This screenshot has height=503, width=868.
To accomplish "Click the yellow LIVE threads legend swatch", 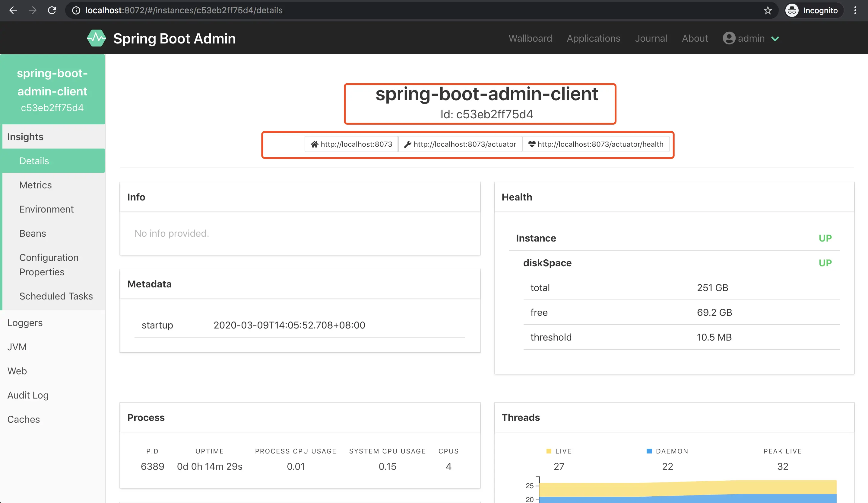I will tap(549, 451).
